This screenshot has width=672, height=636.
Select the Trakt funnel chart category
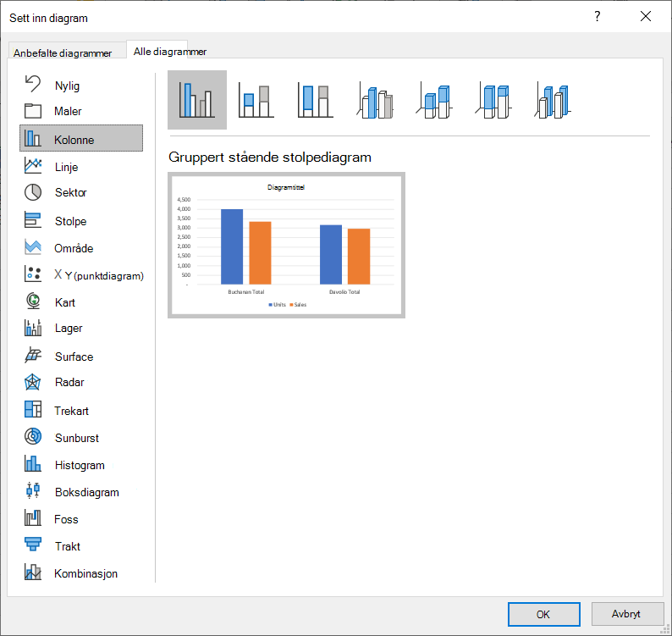point(81,546)
